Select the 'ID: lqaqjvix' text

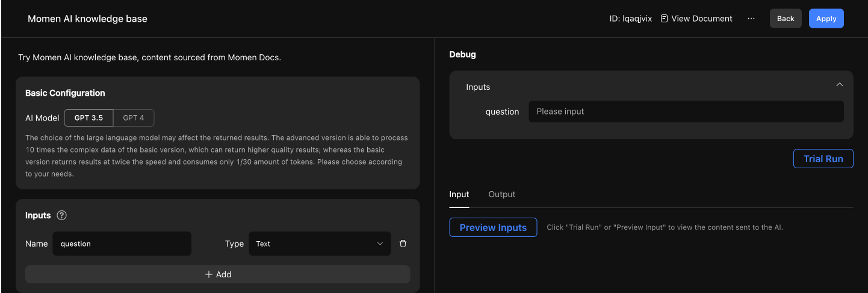tap(631, 19)
